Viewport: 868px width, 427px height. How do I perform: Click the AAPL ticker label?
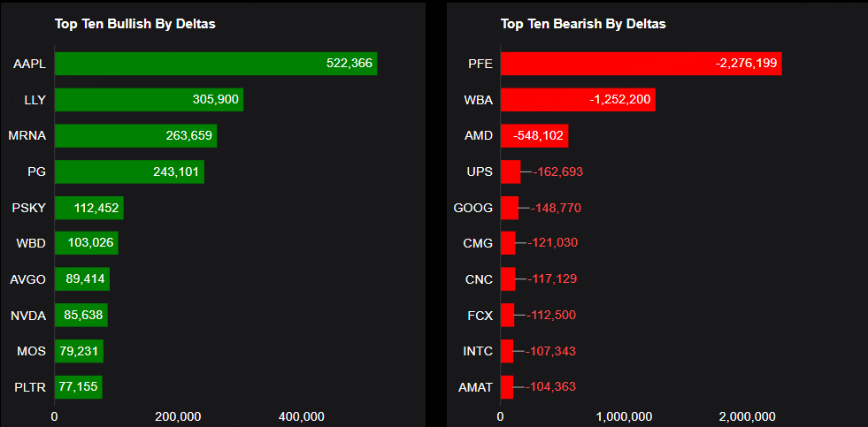tap(29, 65)
